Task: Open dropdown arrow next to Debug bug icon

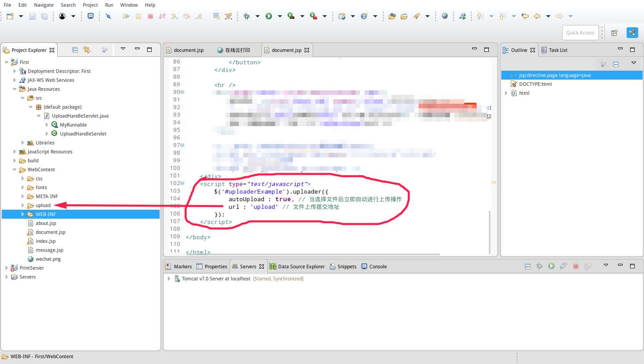Action: pos(257,16)
